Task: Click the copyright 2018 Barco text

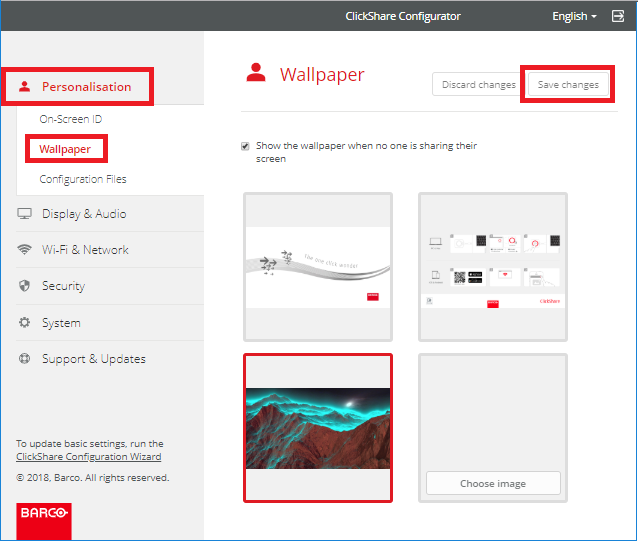Action: coord(92,477)
